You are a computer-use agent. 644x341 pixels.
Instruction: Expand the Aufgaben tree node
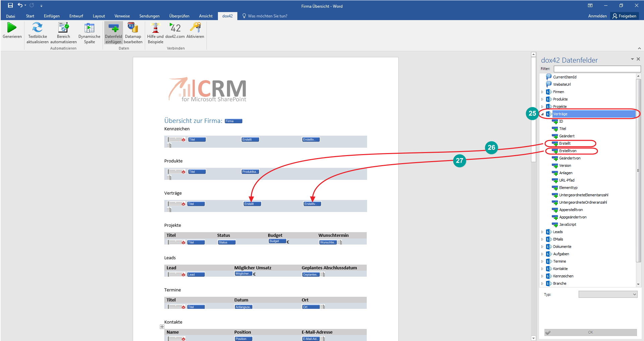tap(542, 254)
